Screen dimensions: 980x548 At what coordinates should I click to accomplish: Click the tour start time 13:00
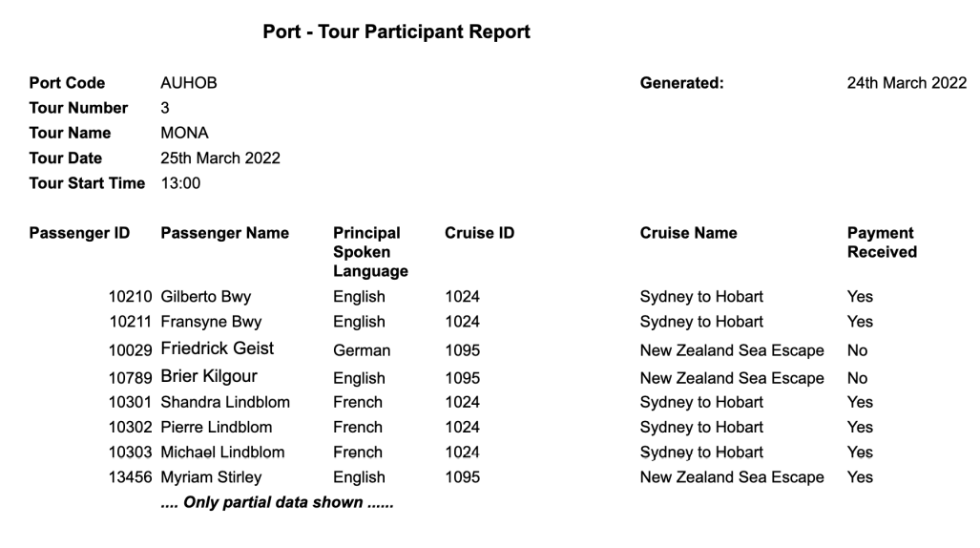[x=180, y=183]
